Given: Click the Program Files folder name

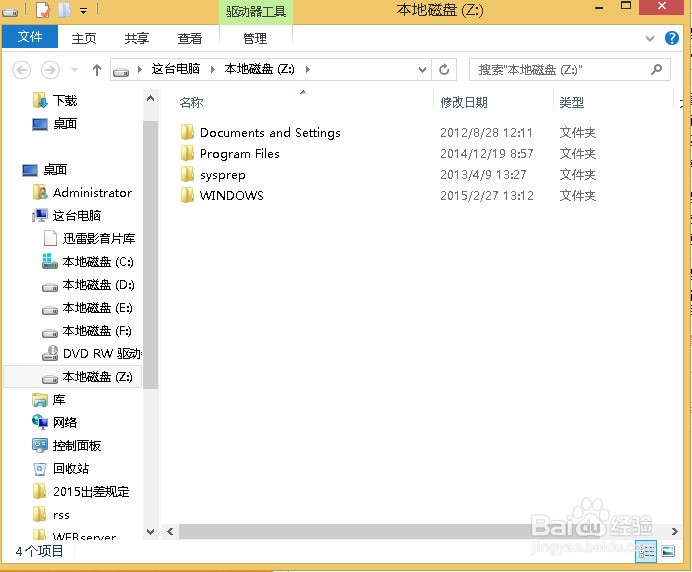Looking at the screenshot, I should [x=240, y=154].
